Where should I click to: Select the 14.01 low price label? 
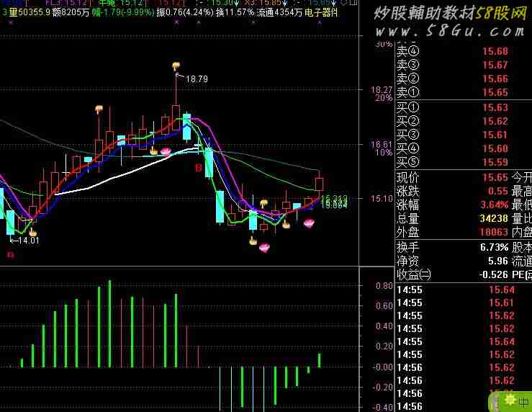click(x=28, y=241)
